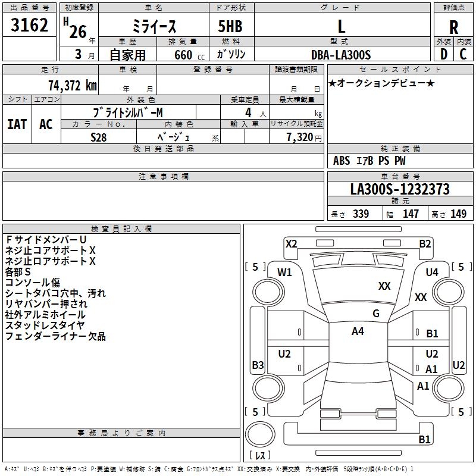Click the B2 mark on the diagram
This screenshot has width=476, height=476.
[425, 244]
